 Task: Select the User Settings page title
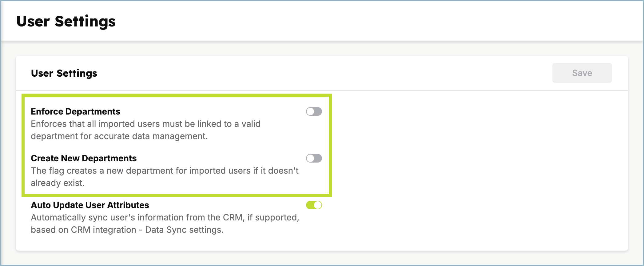point(66,21)
